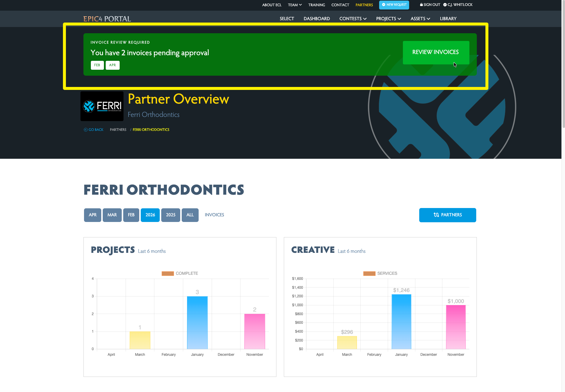Open the Invoices link
This screenshot has width=565, height=392.
point(214,215)
